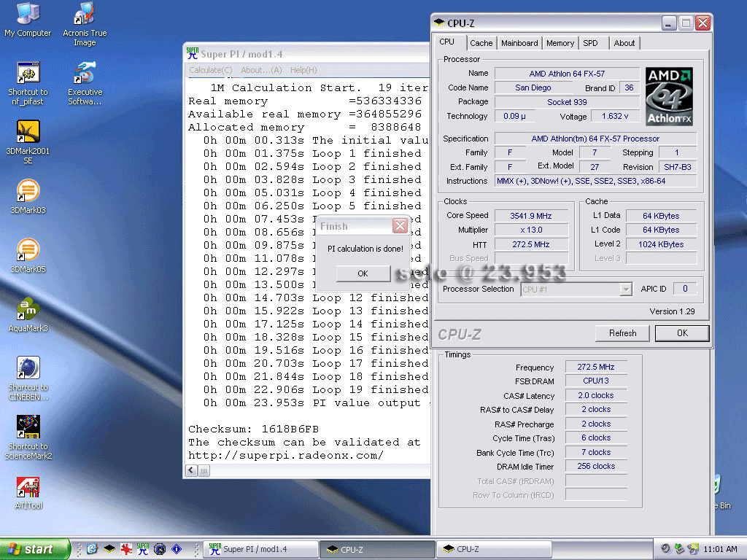Viewport: 747px width, 560px height.
Task: Expand the Processor Selection dropdown
Action: coord(625,289)
